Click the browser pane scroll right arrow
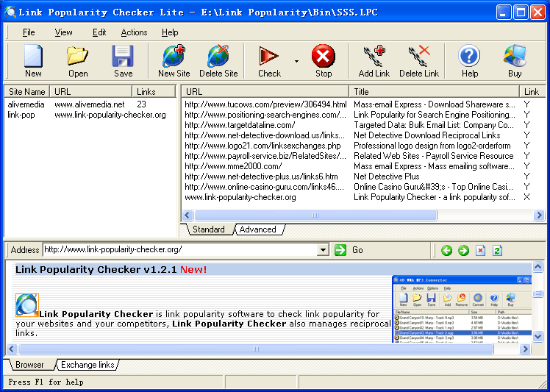Screen dimensions: 550x392 [x=525, y=349]
